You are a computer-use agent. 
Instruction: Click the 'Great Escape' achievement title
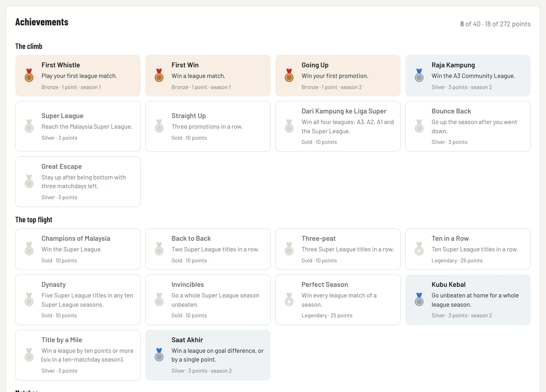pyautogui.click(x=62, y=167)
